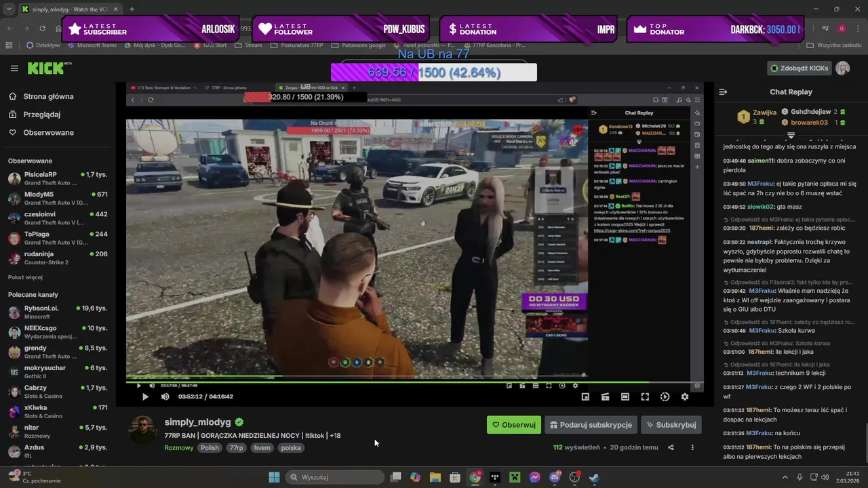Mute the VOD using the speaker icon
This screenshot has height=488, width=868.
pos(165,396)
